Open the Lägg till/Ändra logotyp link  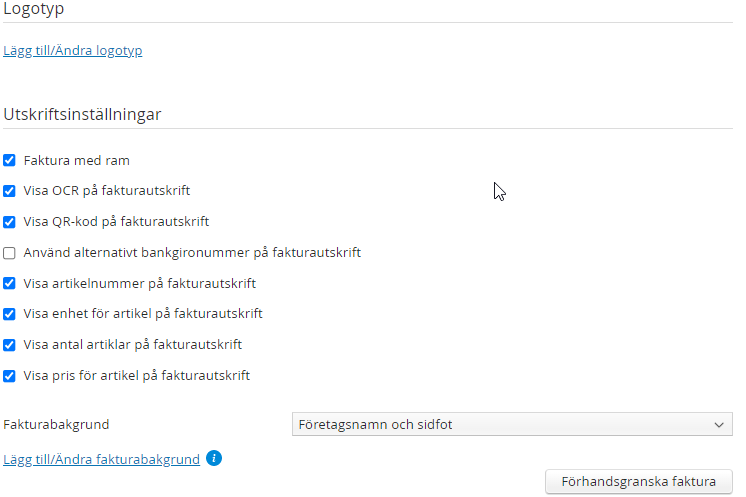click(x=73, y=51)
